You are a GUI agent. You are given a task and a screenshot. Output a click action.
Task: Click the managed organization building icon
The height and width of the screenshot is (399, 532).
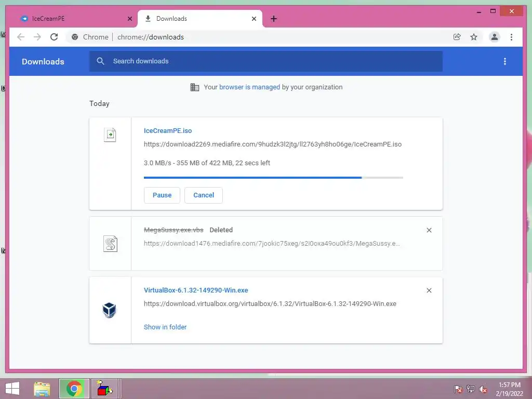click(195, 87)
